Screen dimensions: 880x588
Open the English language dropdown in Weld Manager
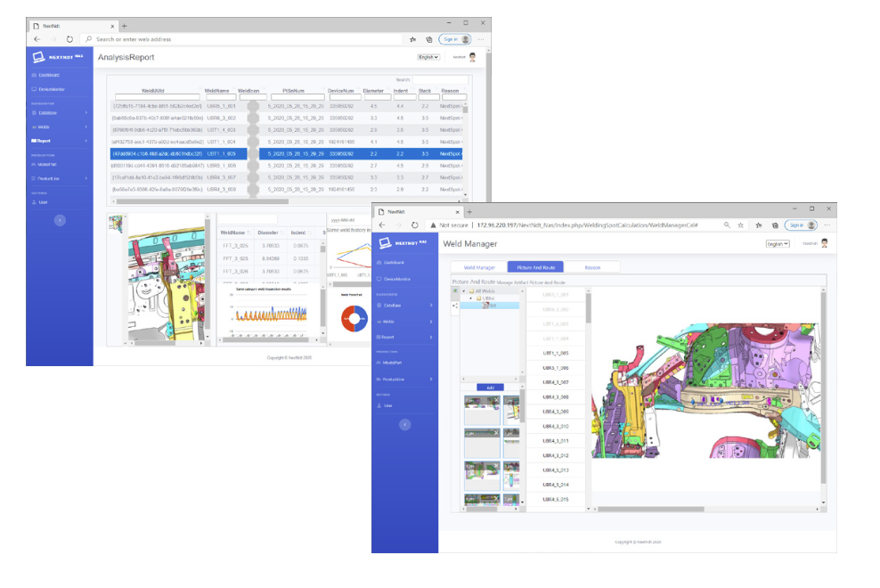click(778, 243)
